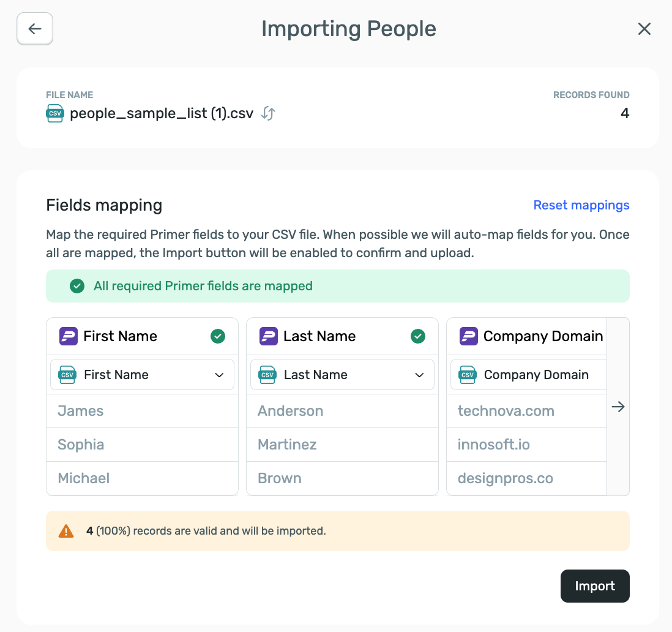
Task: Click the back arrow button
Action: (x=35, y=29)
